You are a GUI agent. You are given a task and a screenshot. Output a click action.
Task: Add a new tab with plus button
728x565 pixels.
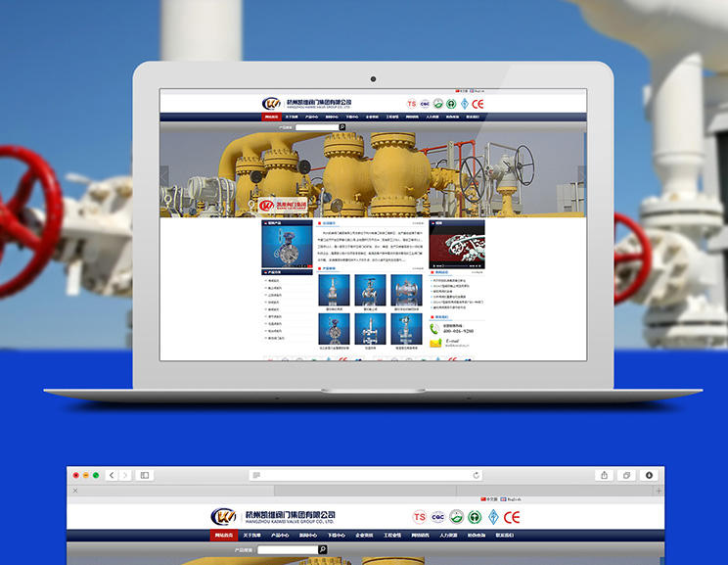pyautogui.click(x=658, y=490)
